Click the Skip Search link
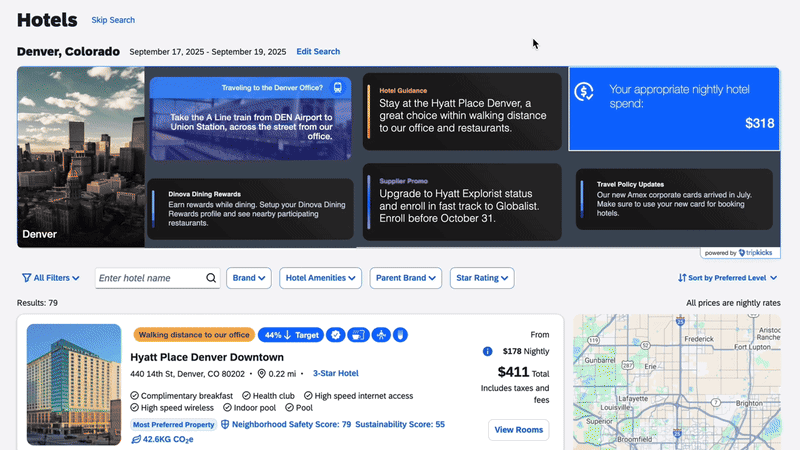Screen dimensions: 800x450 [113, 20]
